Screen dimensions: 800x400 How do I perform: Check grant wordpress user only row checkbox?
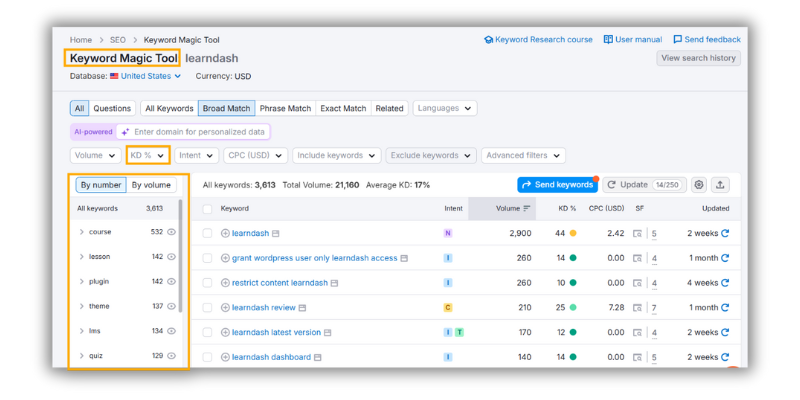click(207, 258)
